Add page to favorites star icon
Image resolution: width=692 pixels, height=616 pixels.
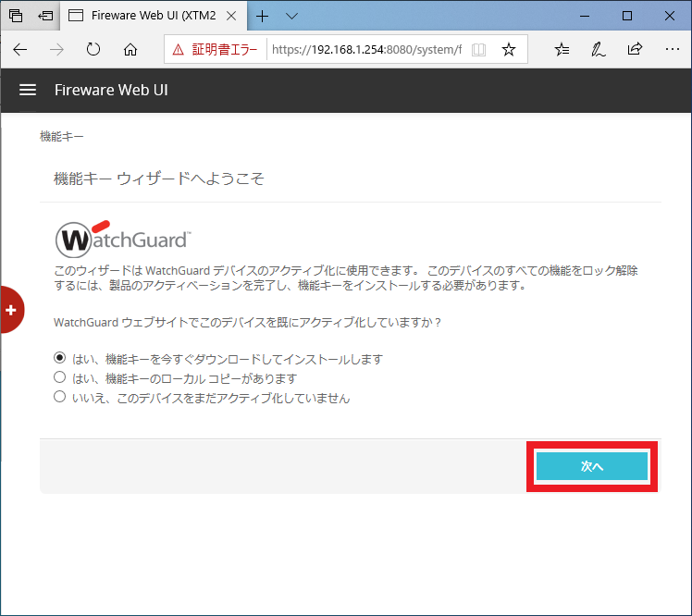(x=509, y=49)
